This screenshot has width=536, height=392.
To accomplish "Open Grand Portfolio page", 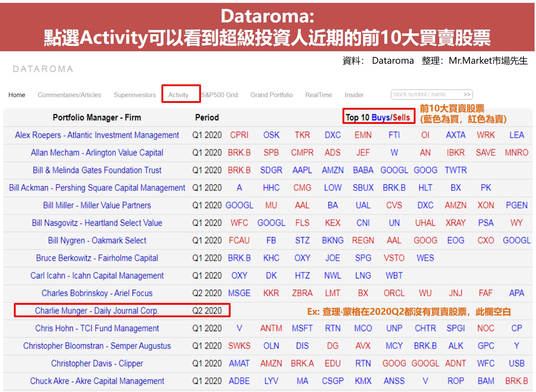I will [272, 95].
